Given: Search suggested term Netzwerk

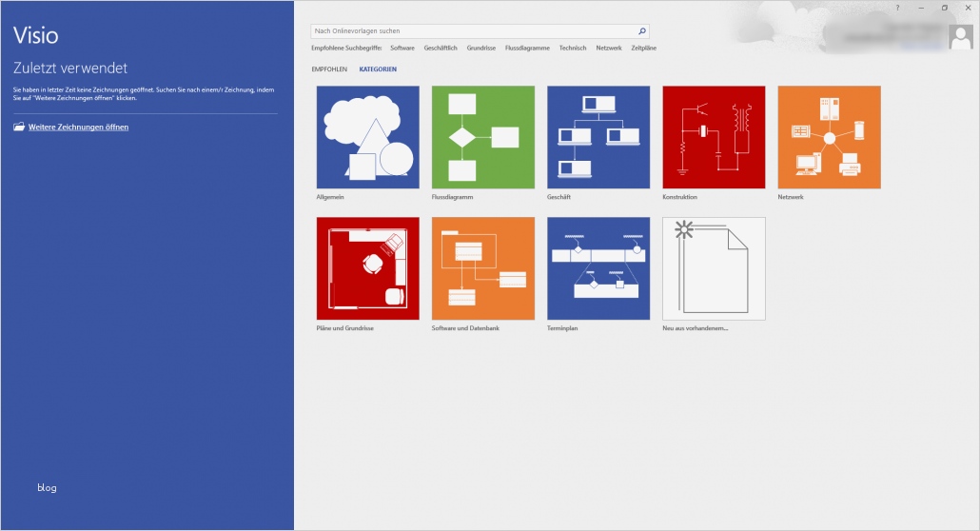Looking at the screenshot, I should tap(609, 48).
